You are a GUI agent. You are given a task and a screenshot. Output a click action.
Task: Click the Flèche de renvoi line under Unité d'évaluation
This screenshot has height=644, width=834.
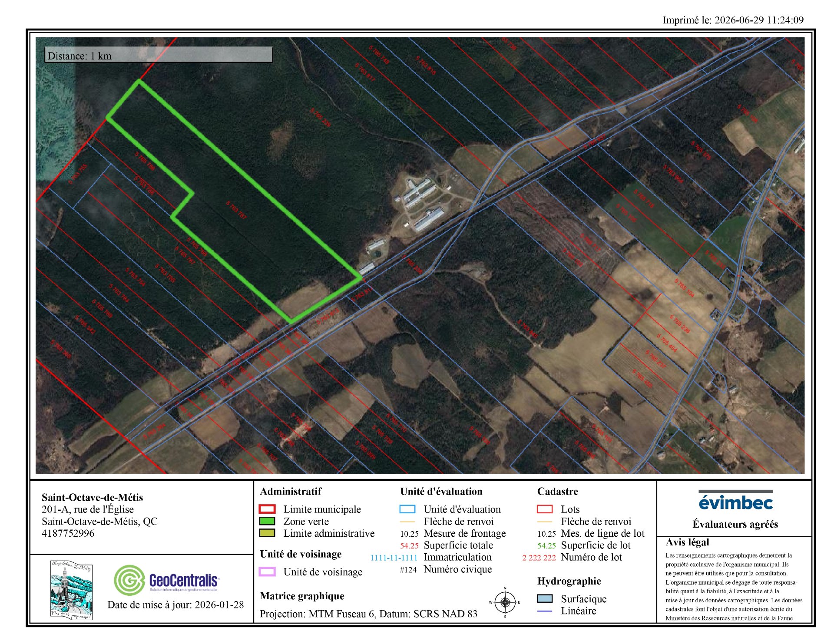(x=407, y=522)
